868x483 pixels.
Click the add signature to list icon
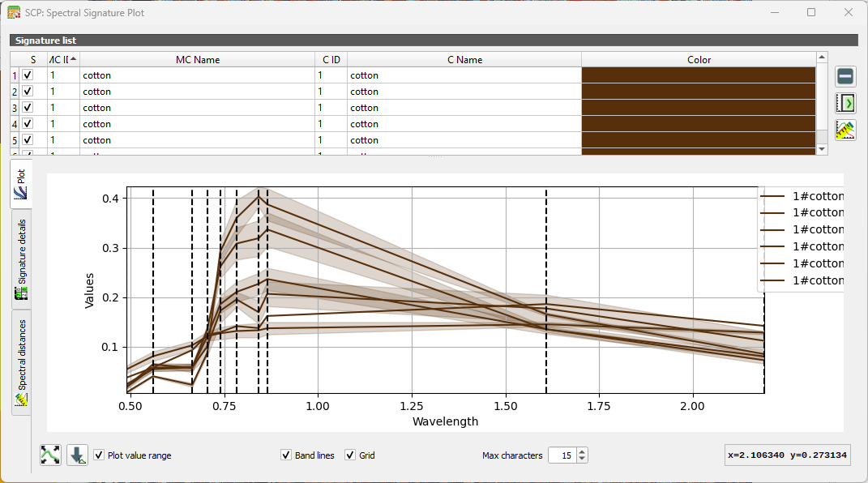coord(845,103)
